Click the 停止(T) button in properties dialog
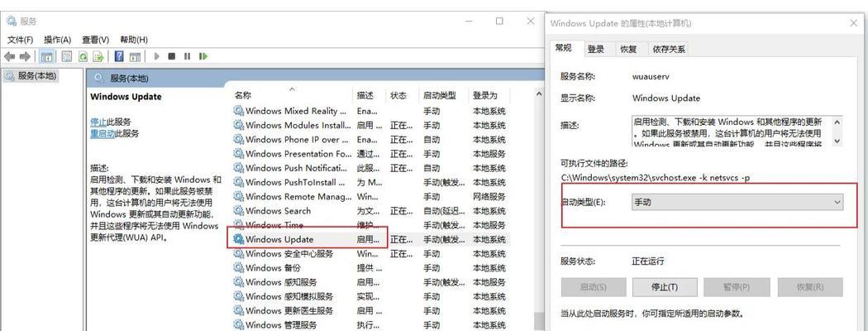This screenshot has width=868, height=331. click(x=665, y=287)
